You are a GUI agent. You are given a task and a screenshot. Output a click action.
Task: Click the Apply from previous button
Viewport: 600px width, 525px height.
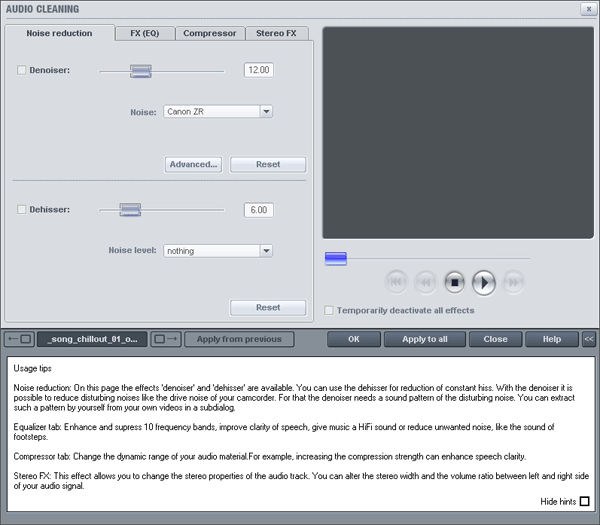239,339
